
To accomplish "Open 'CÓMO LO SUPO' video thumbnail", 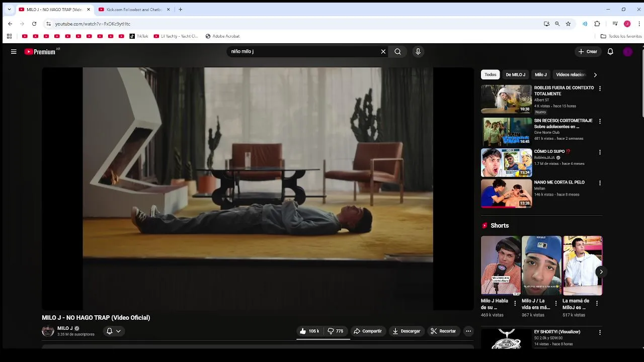I will [506, 162].
